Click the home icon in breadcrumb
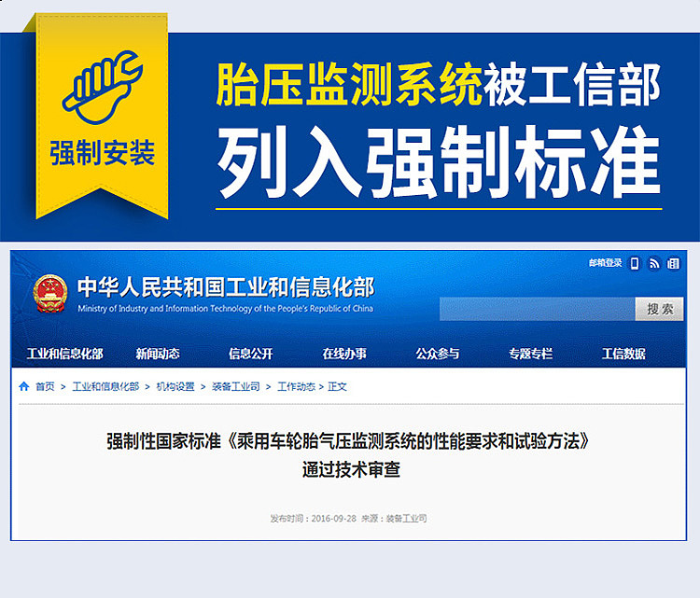 23,386
